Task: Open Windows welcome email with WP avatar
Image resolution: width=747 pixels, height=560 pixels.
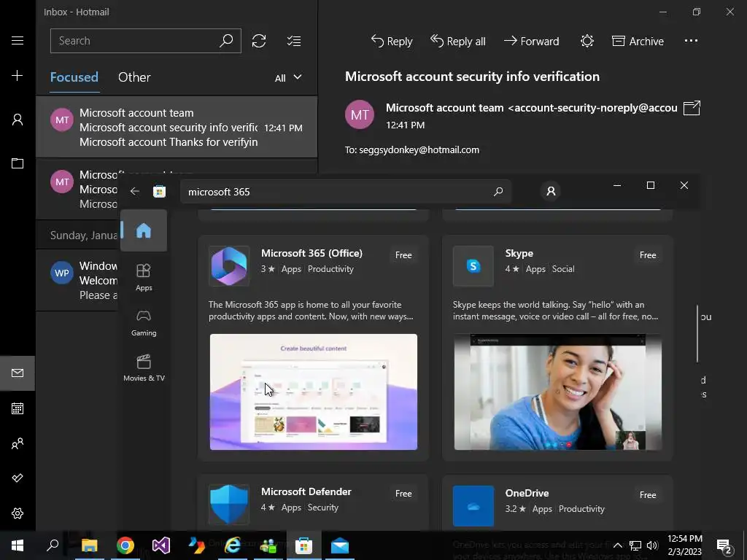Action: [77, 280]
